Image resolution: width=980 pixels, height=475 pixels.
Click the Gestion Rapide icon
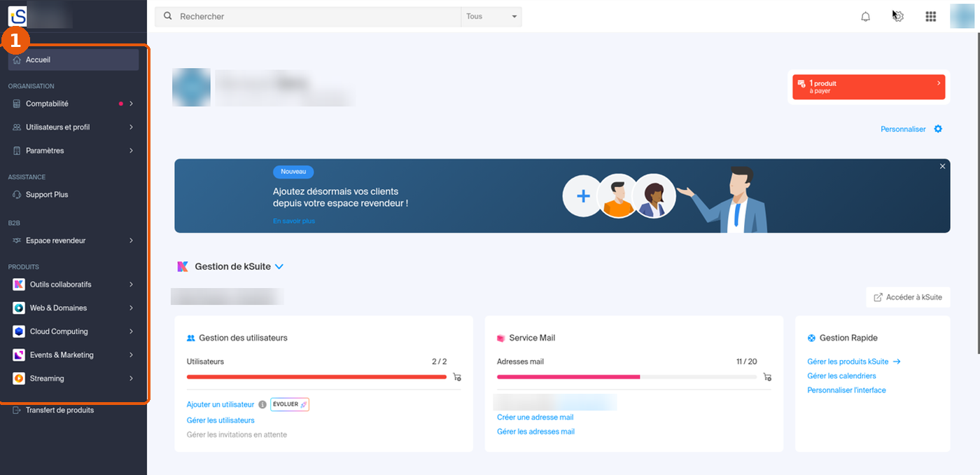pyautogui.click(x=811, y=338)
